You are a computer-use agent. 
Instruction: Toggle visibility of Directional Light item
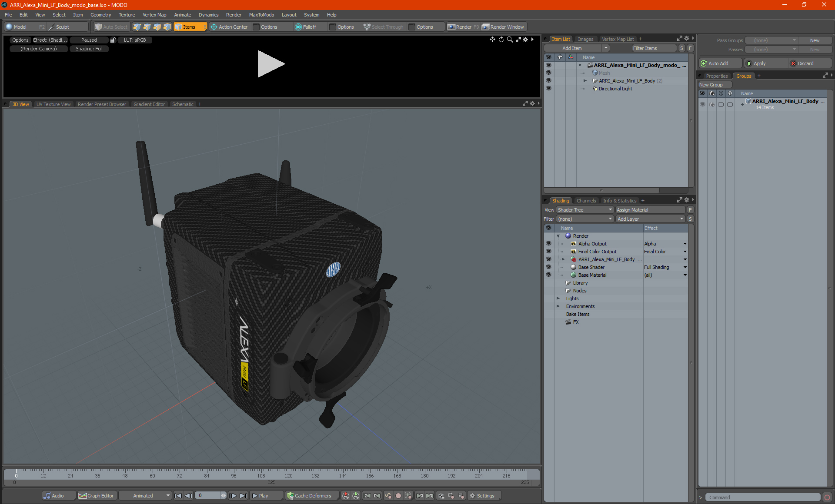pyautogui.click(x=548, y=88)
